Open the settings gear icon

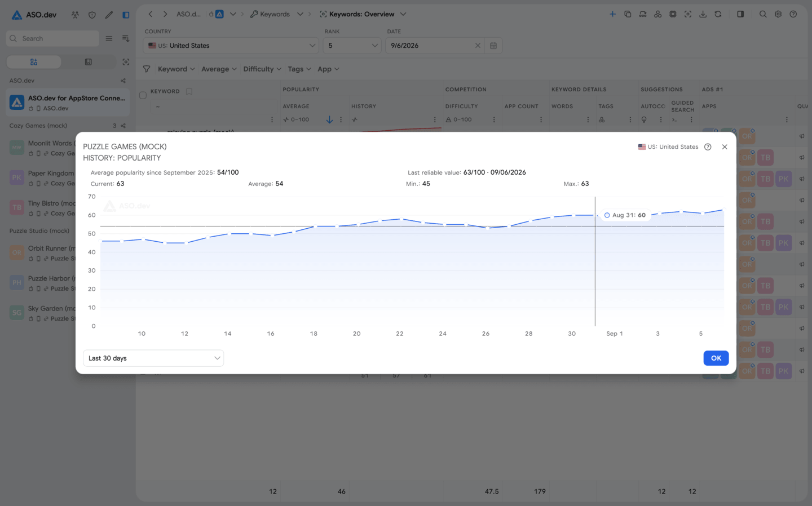(778, 14)
